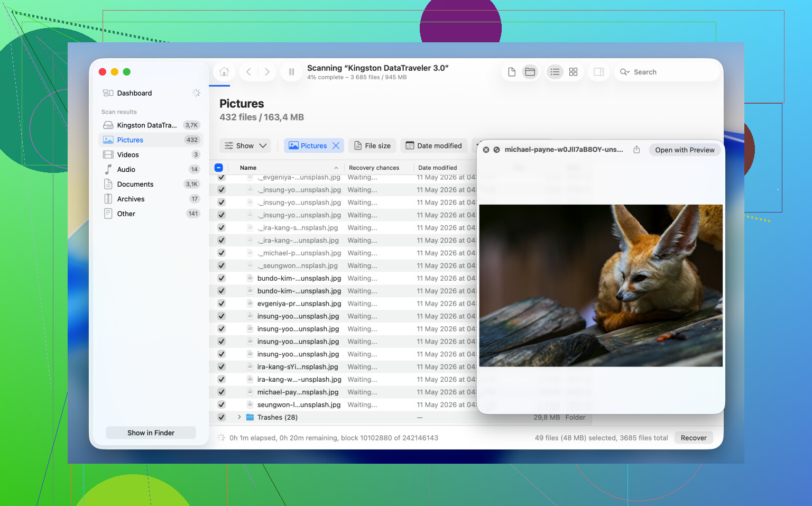Remove the Pictures filter chip
812x506 pixels.
[x=336, y=146]
